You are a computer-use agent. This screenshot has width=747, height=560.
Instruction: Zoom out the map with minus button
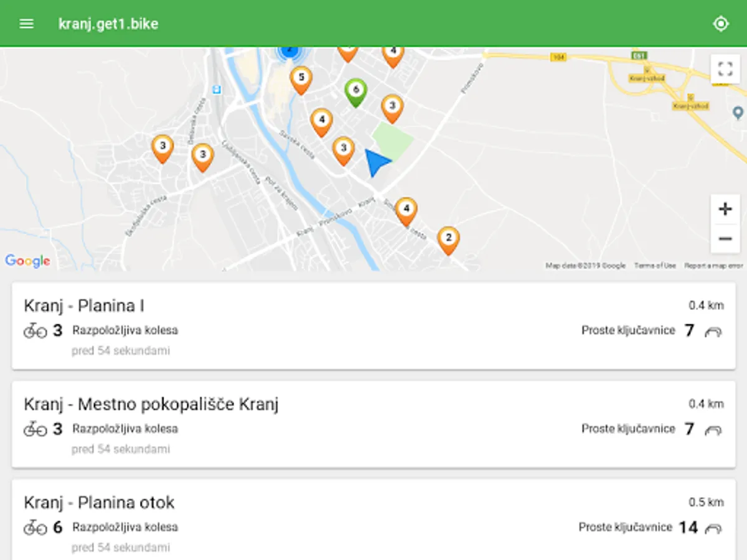click(x=725, y=238)
